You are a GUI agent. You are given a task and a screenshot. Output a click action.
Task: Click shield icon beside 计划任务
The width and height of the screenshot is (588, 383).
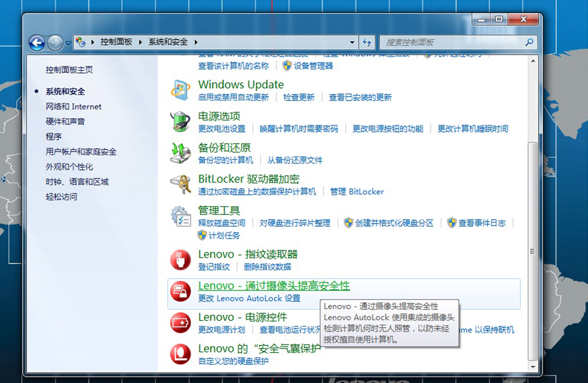tap(202, 235)
